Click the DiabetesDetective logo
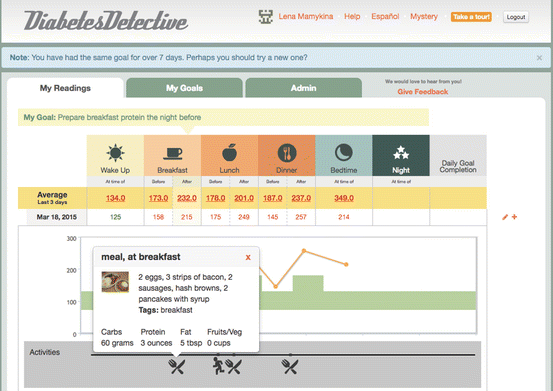Viewport: 553px width, 391px height. (x=106, y=20)
